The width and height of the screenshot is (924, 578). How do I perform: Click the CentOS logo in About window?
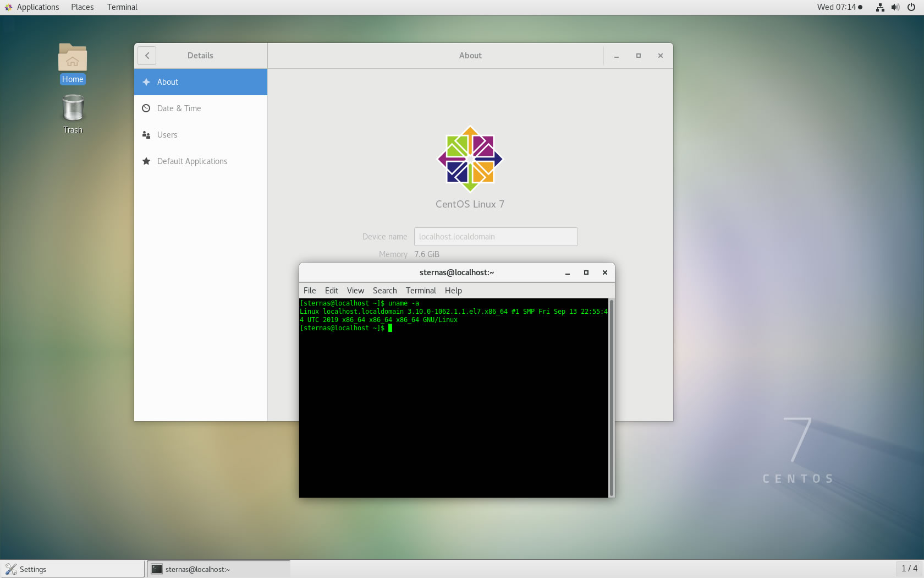click(x=470, y=159)
